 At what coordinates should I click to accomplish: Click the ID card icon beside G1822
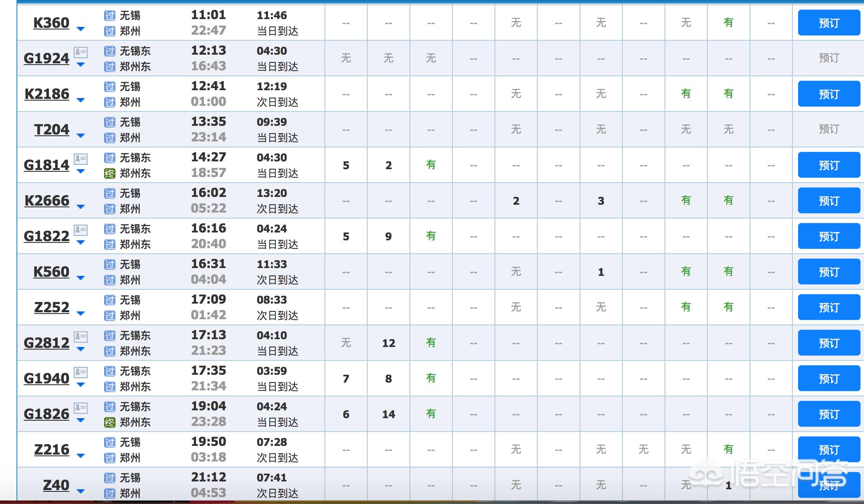[x=81, y=230]
